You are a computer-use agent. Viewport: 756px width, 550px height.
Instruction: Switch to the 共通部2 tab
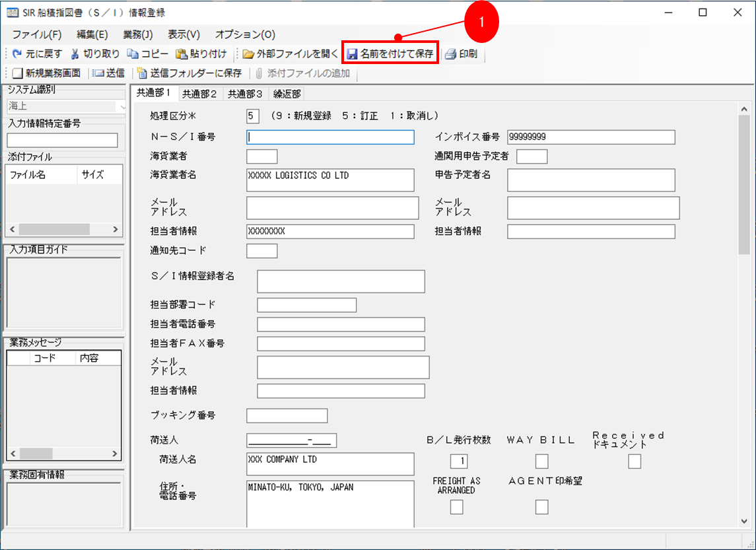tap(199, 94)
